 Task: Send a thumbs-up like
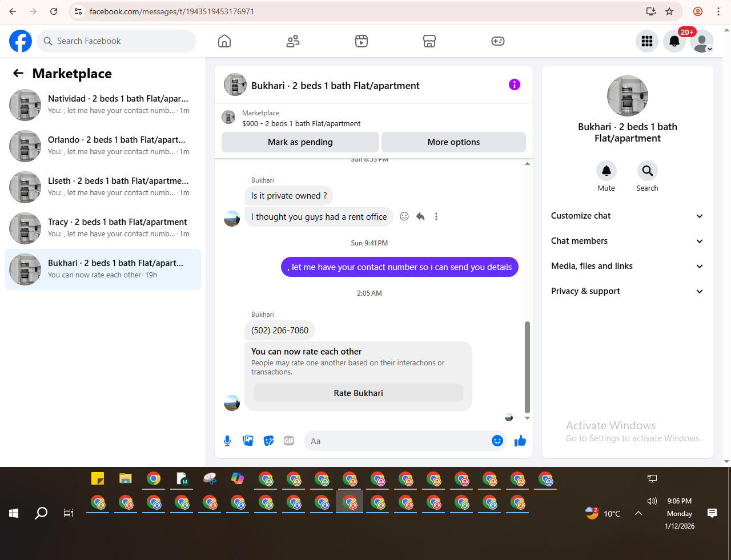coord(520,441)
